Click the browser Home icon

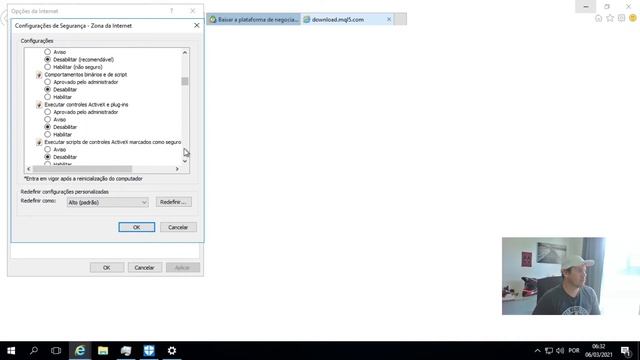(599, 18)
